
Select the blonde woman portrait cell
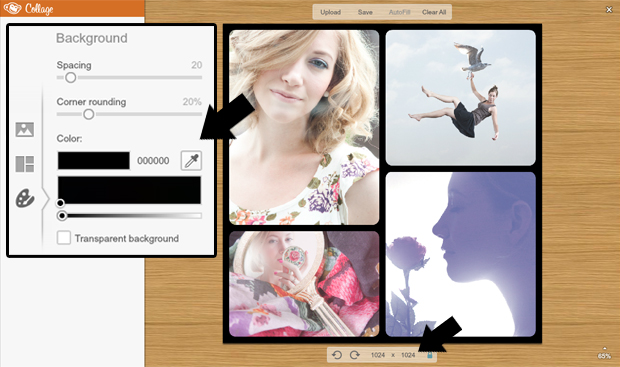click(304, 127)
